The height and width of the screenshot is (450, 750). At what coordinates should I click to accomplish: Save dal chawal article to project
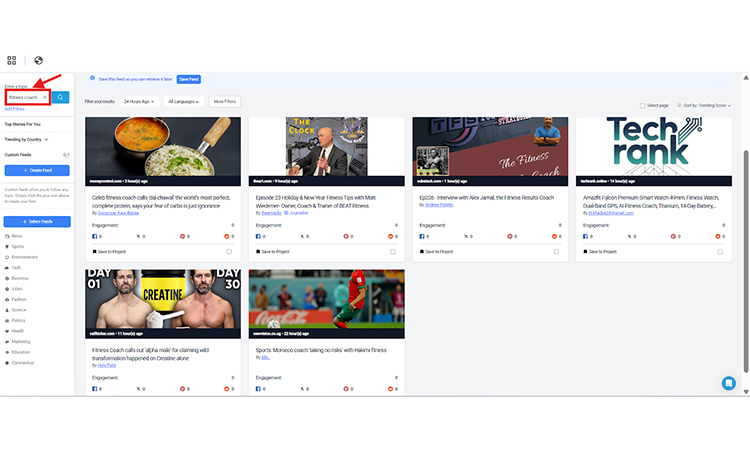[x=110, y=252]
